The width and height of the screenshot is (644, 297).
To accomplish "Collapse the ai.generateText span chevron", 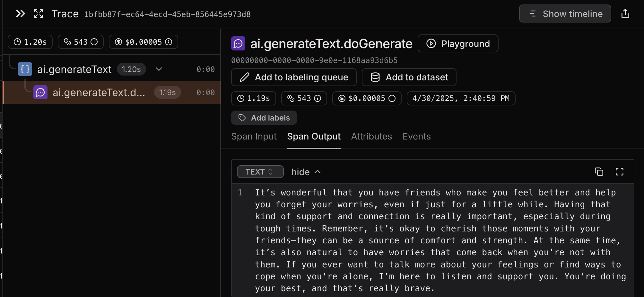I will [159, 69].
